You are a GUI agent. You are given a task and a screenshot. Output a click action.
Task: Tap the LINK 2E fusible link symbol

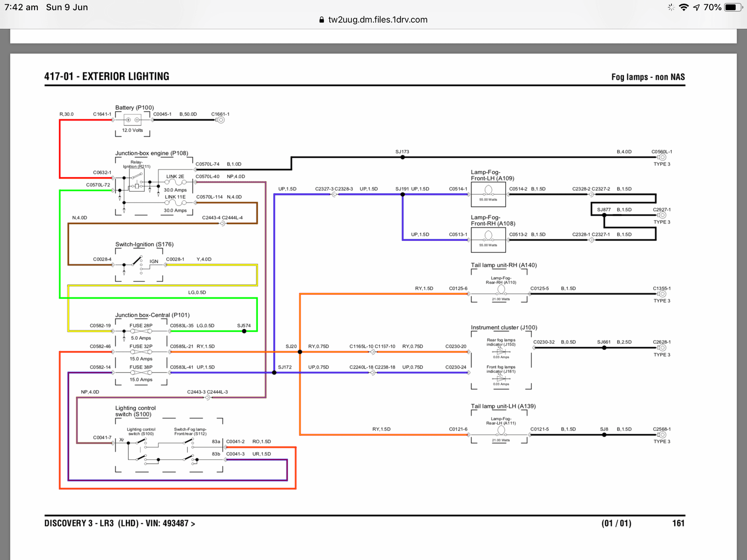pos(176,182)
